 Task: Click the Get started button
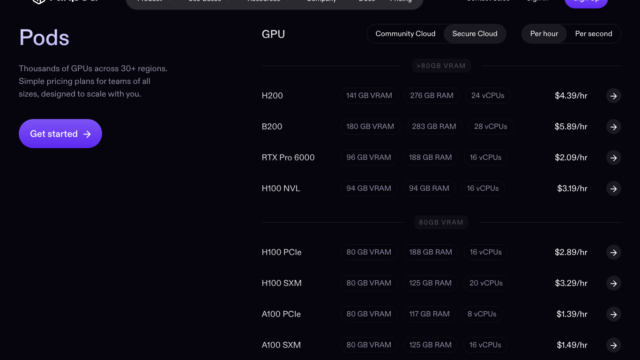click(x=60, y=133)
